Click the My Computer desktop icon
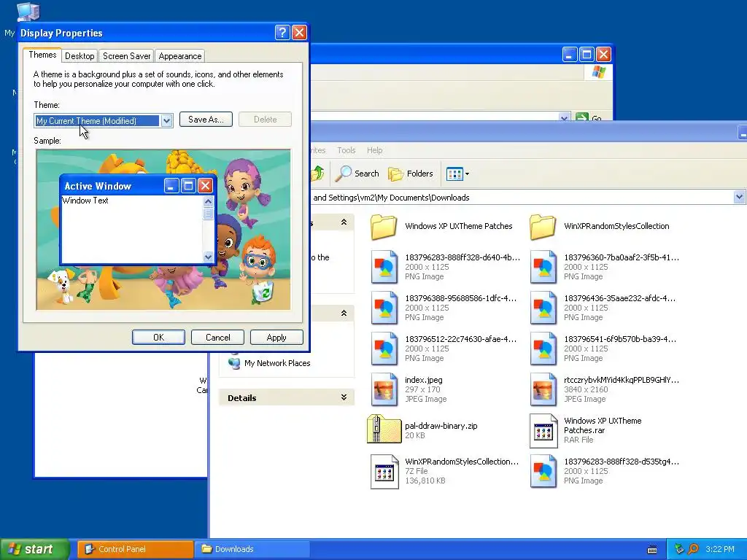This screenshot has width=747, height=560. click(x=28, y=12)
